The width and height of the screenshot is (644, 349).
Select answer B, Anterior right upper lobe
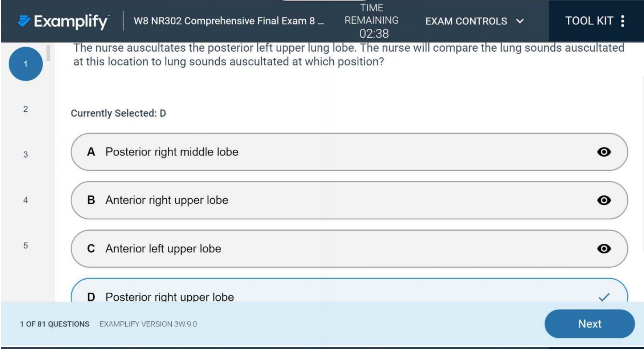click(x=239, y=201)
